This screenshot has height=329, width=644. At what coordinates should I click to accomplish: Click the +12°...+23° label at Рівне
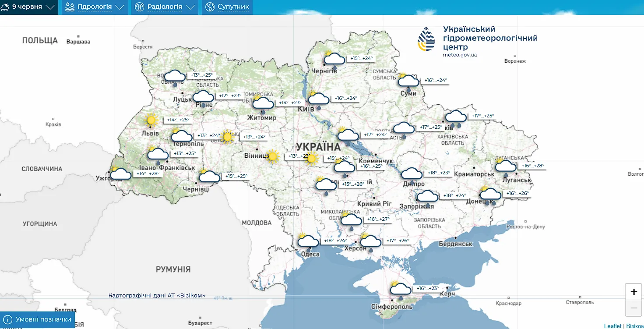click(x=230, y=96)
